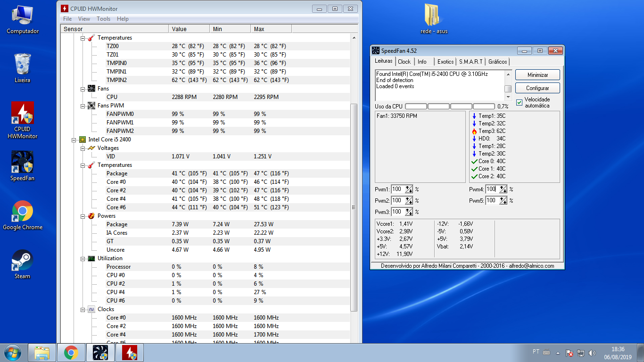Click the Pwm5 spinner arrows
This screenshot has width=644, height=362.
point(503,201)
